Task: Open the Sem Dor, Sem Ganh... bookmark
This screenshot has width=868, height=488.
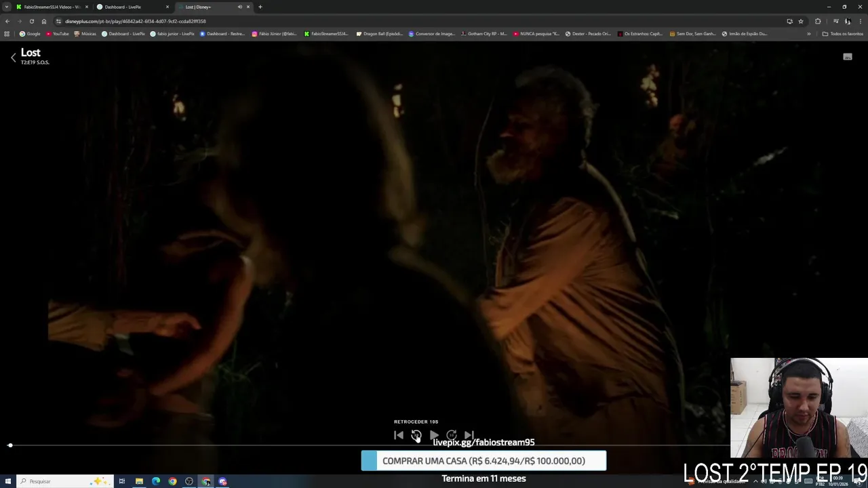Action: click(692, 34)
